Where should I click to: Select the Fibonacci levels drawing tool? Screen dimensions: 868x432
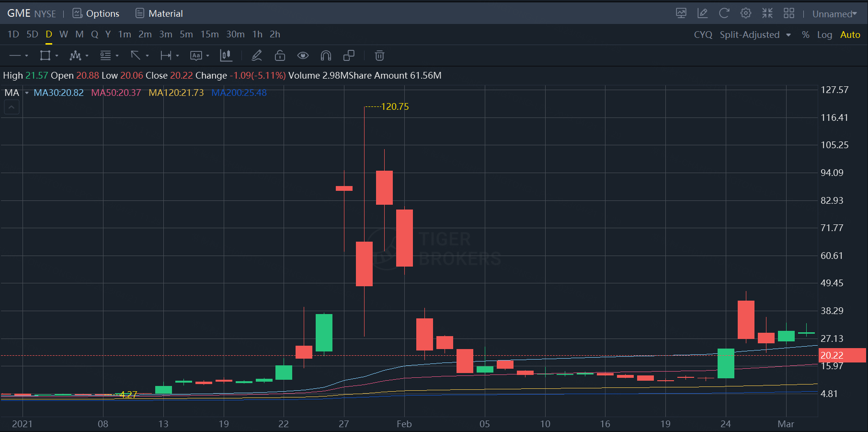[x=105, y=56]
